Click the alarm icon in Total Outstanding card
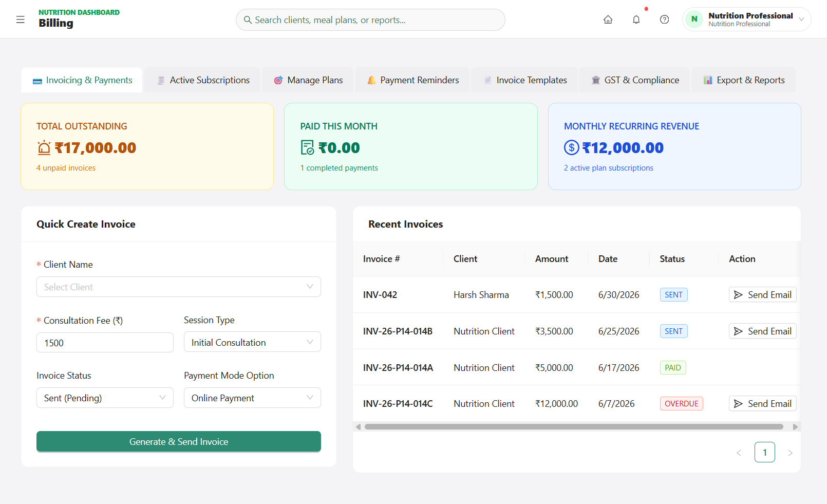Screen dimensions: 827x504 44,147
